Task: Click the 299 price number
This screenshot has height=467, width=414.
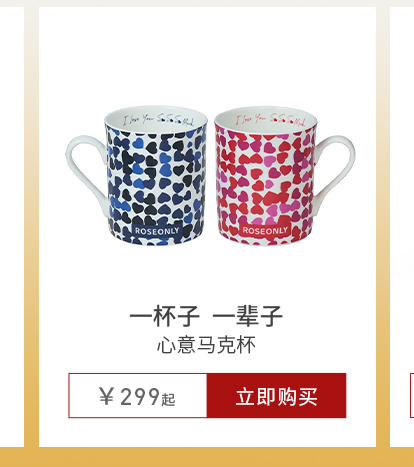Action: point(140,396)
